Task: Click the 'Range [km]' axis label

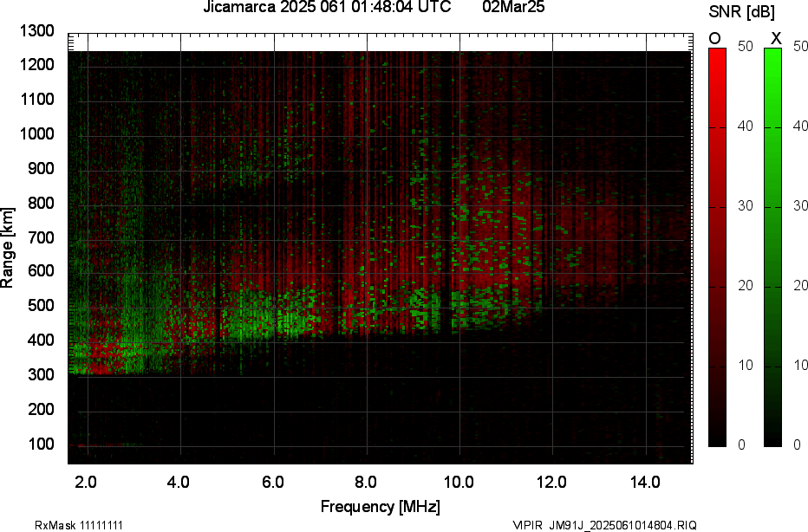Action: coord(7,248)
